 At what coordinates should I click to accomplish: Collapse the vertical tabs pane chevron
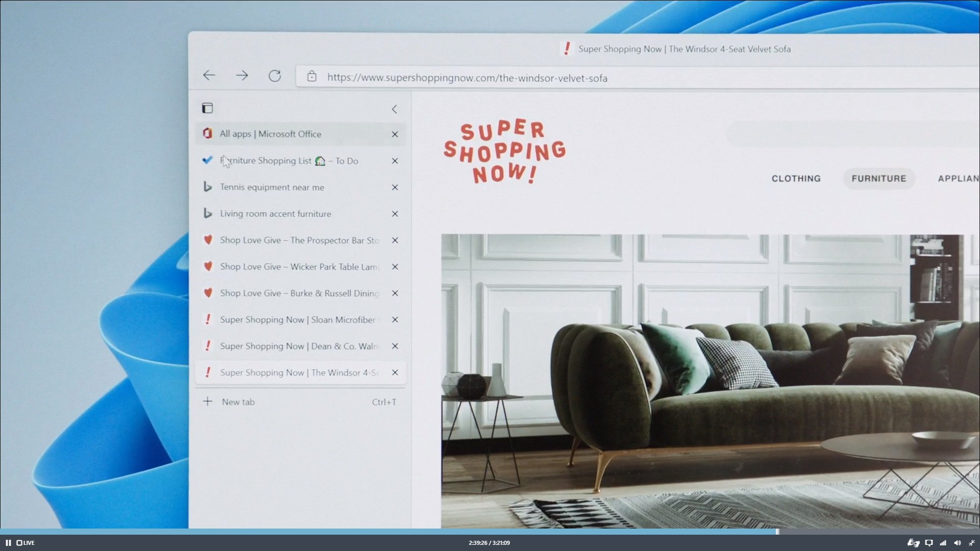[394, 109]
